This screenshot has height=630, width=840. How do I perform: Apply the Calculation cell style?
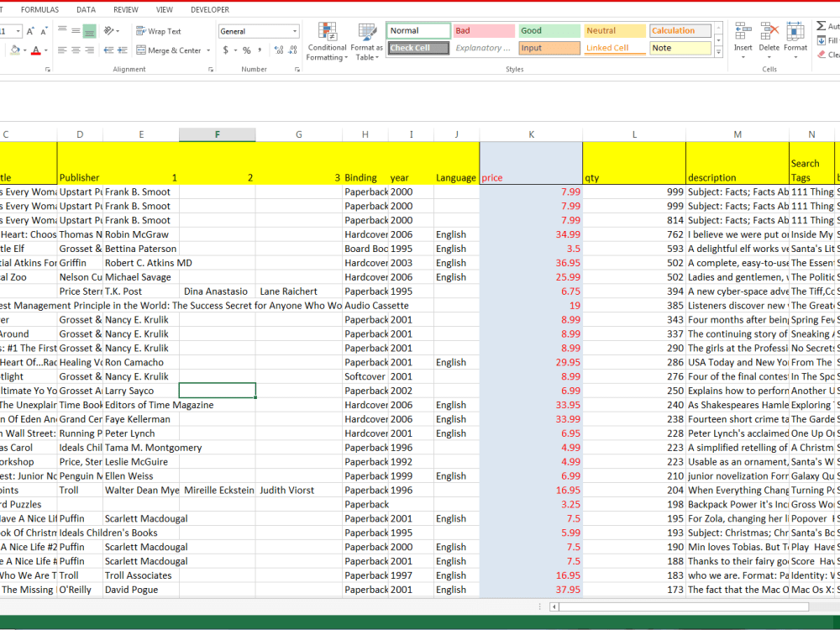pyautogui.click(x=680, y=30)
